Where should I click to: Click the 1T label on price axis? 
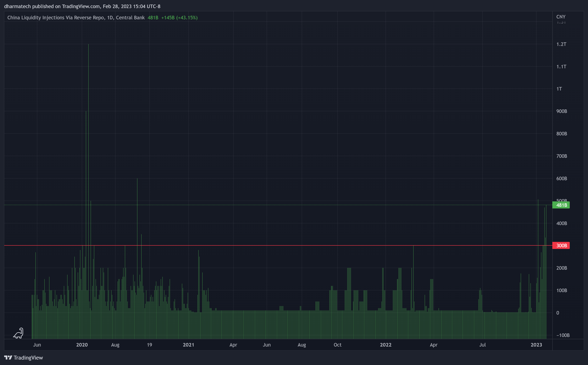(559, 89)
